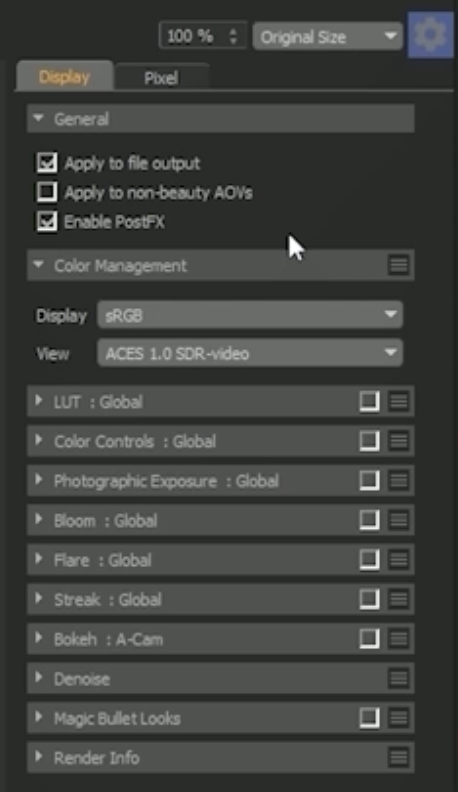Switch to the Display tab
The width and height of the screenshot is (458, 792).
pyautogui.click(x=65, y=77)
